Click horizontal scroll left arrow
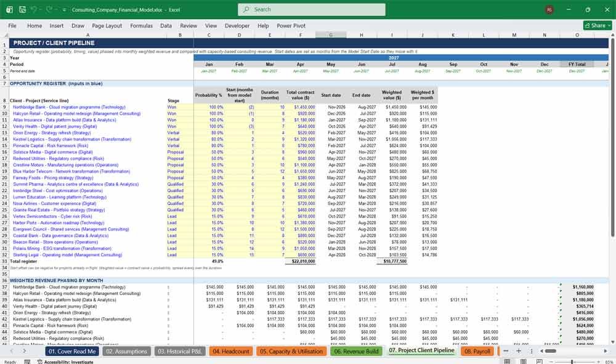Image resolution: width=616 pixels, height=364 pixels. (x=541, y=351)
